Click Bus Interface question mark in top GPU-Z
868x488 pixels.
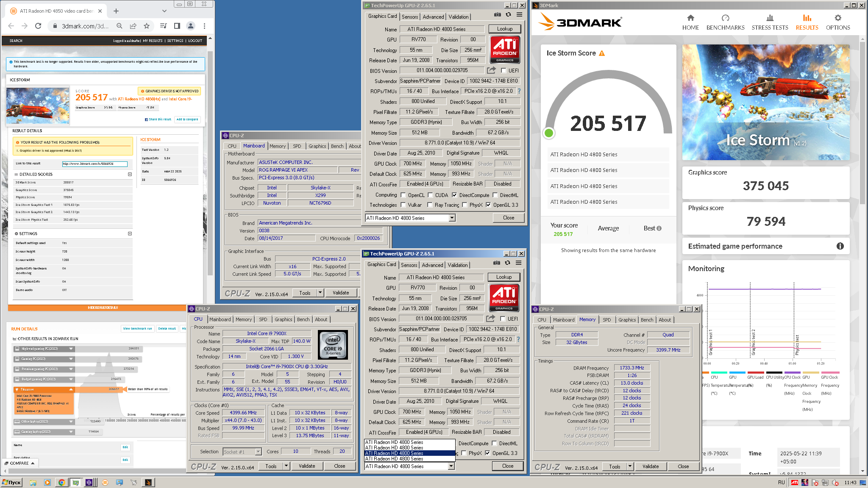[519, 91]
